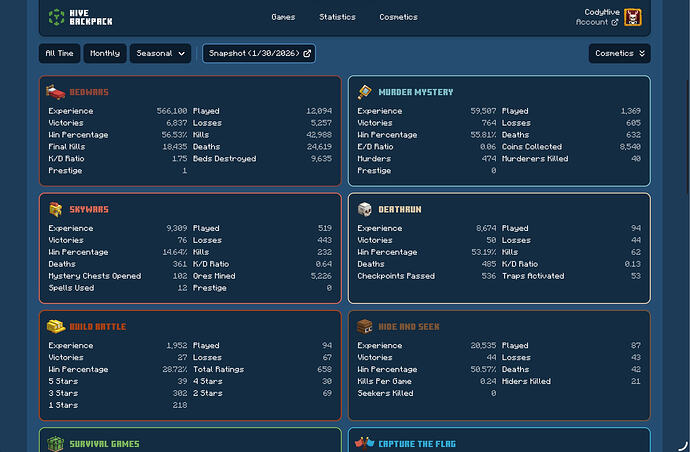Image resolution: width=690 pixels, height=452 pixels.
Task: Select the Monthly tab
Action: [105, 53]
